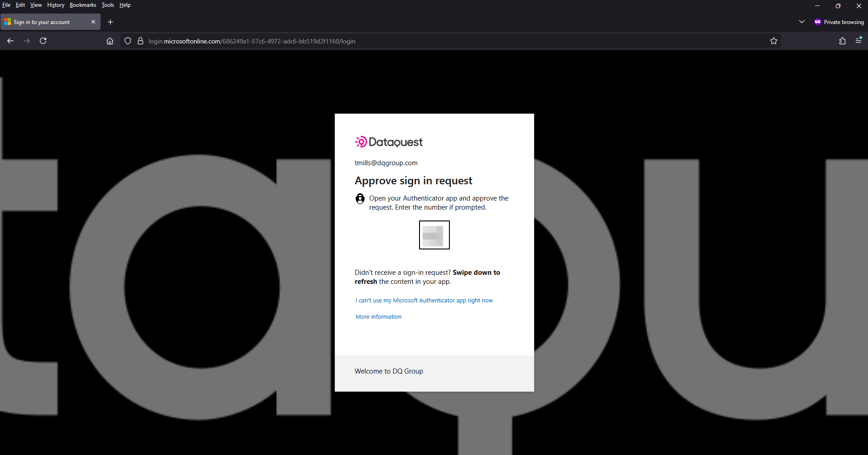The height and width of the screenshot is (455, 868).
Task: Open the Help menu
Action: point(125,5)
